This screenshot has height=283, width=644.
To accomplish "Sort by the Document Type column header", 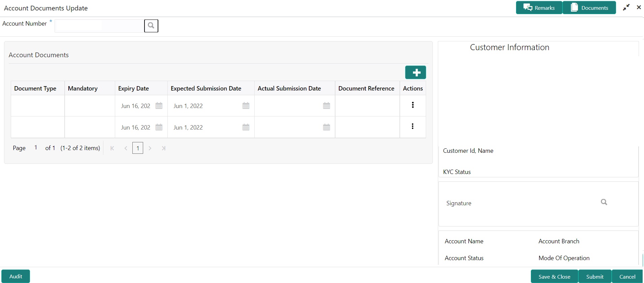I will pyautogui.click(x=35, y=89).
